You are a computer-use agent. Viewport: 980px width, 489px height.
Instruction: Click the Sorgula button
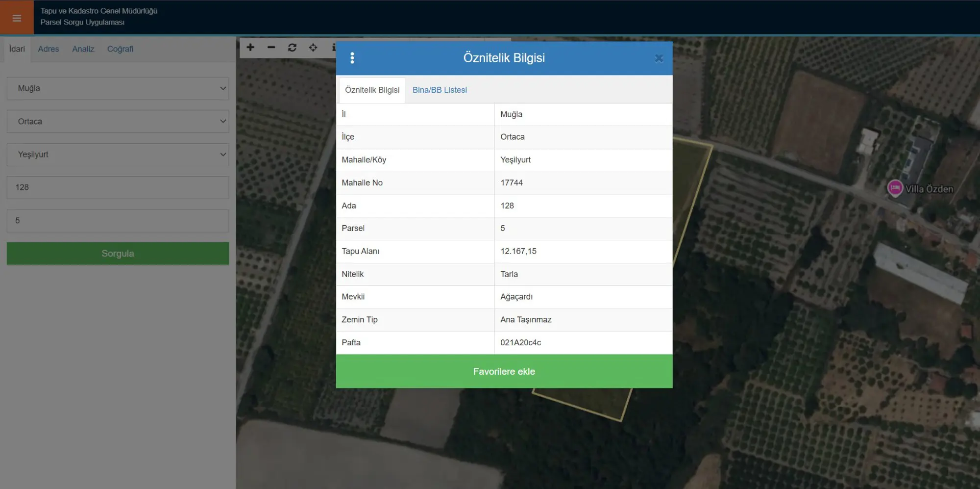pos(118,254)
